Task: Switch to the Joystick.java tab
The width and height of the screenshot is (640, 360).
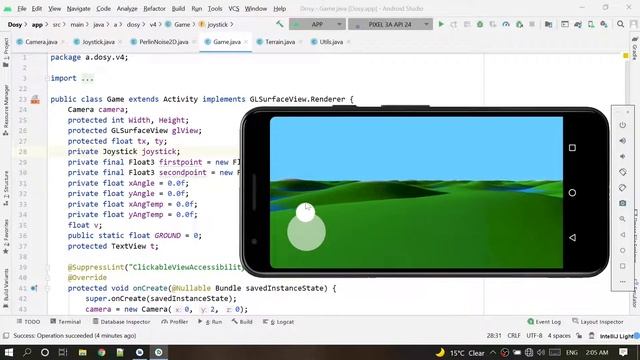Action: (98, 42)
